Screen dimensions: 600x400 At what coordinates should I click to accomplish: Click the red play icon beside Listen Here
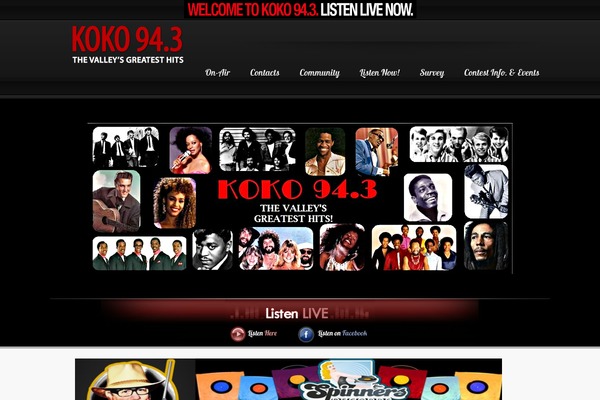click(238, 334)
